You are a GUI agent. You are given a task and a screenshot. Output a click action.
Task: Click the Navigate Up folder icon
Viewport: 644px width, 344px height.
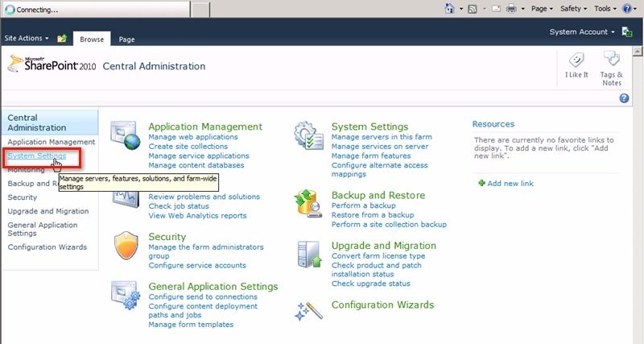point(62,38)
